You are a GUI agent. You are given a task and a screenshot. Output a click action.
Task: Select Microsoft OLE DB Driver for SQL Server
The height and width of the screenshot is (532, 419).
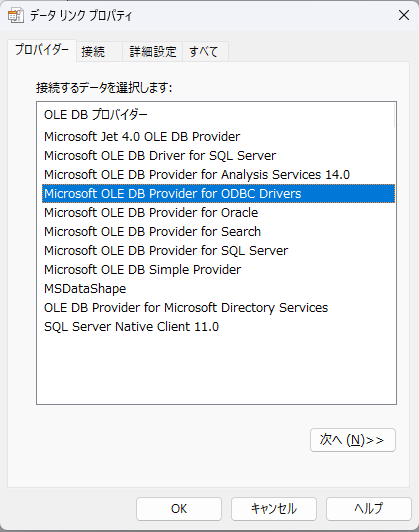tap(218, 156)
